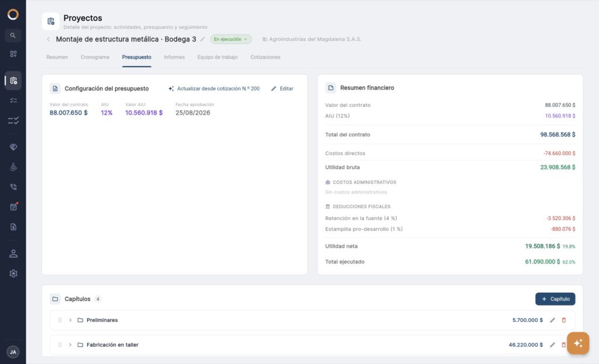Viewport: 599px width, 364px height.
Task: Open the Equipo de trabajo tab
Action: click(218, 57)
